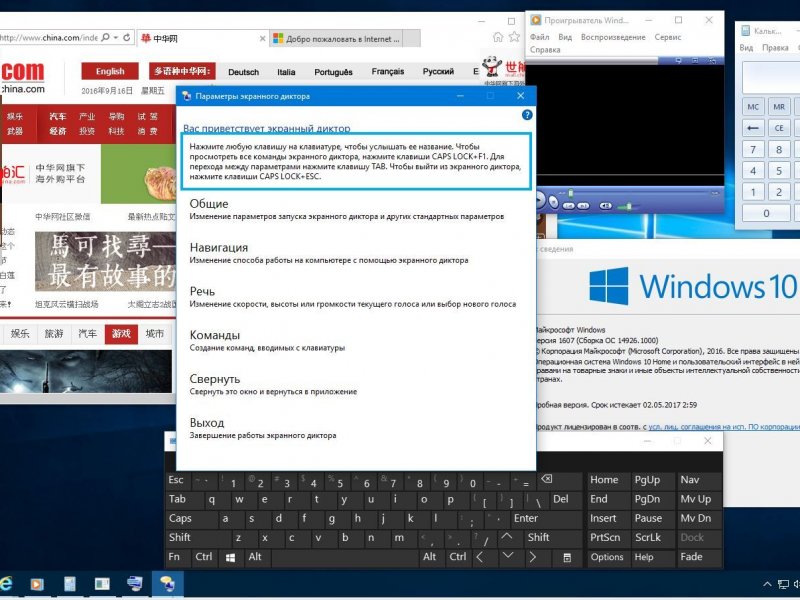
Task: Open the Правка menu in Calculator
Action: (775, 47)
